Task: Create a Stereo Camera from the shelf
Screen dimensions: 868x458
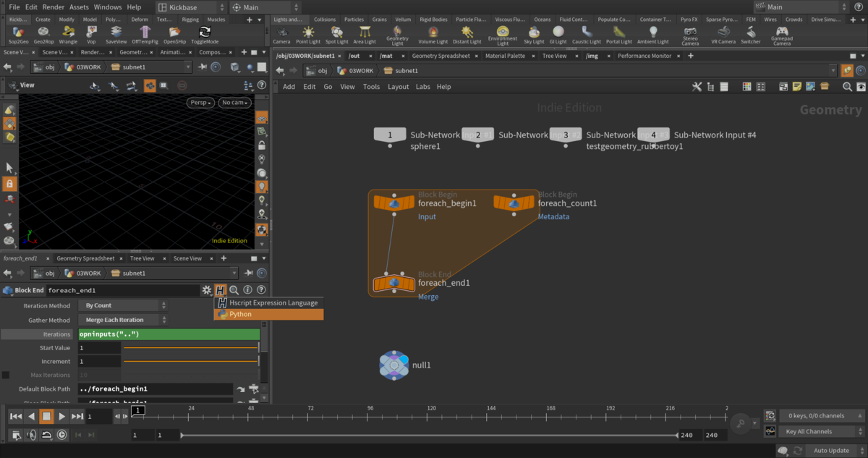Action: (691, 36)
